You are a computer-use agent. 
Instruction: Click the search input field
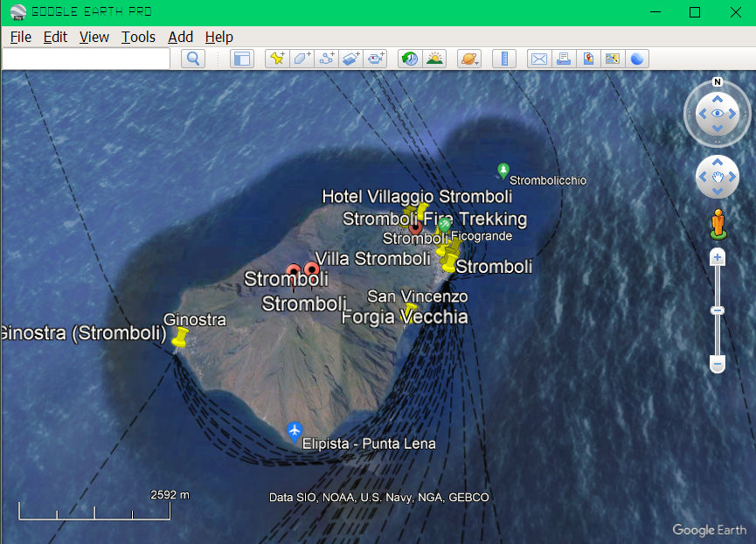pyautogui.click(x=86, y=59)
